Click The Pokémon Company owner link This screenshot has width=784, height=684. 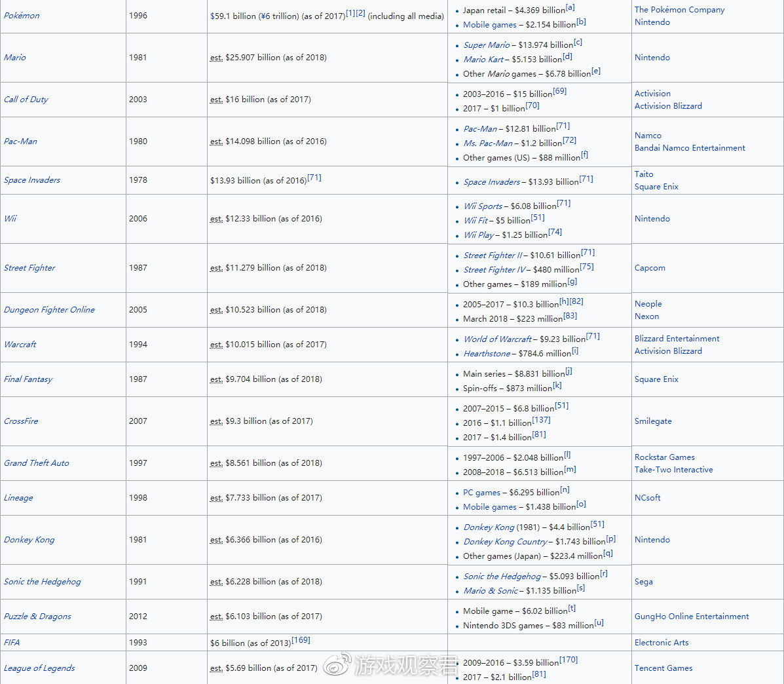pyautogui.click(x=679, y=10)
